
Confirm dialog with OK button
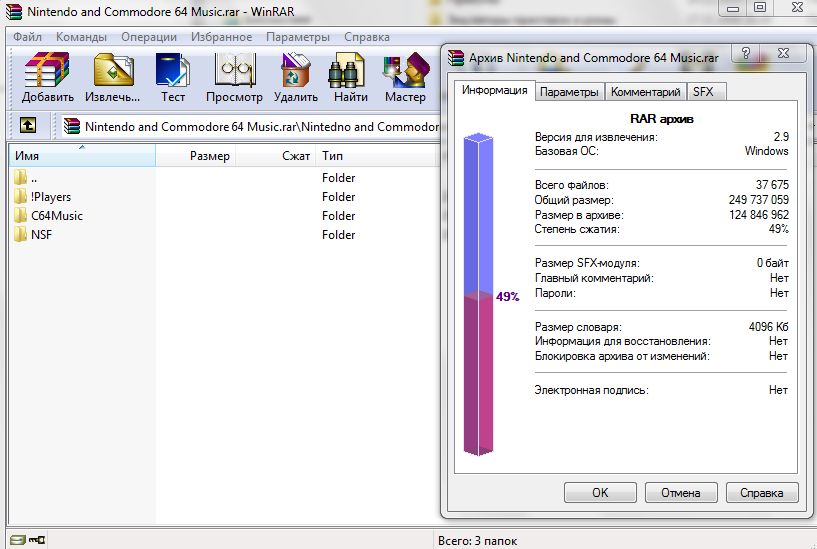tap(600, 492)
